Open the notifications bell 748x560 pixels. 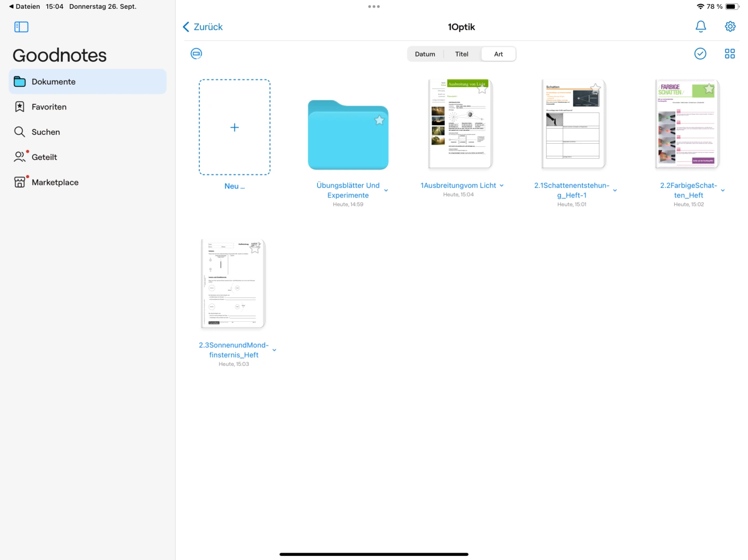click(x=701, y=26)
